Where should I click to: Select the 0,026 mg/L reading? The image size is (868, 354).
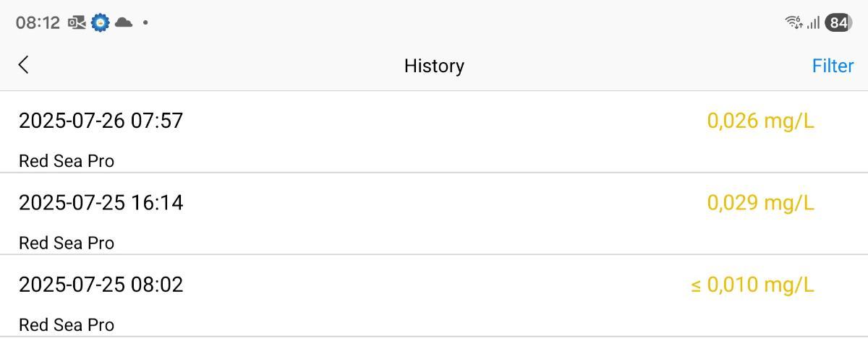tap(760, 121)
